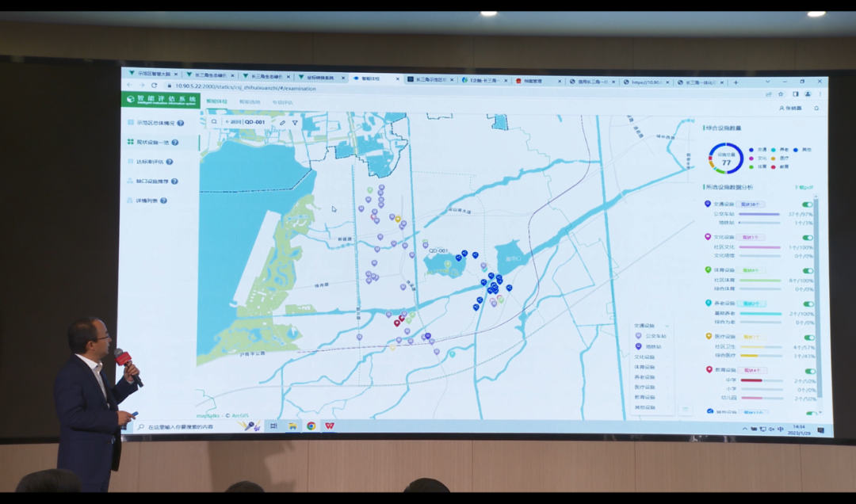Click the legend list toggle button
Screen dimensions: 856x504
click(685, 410)
